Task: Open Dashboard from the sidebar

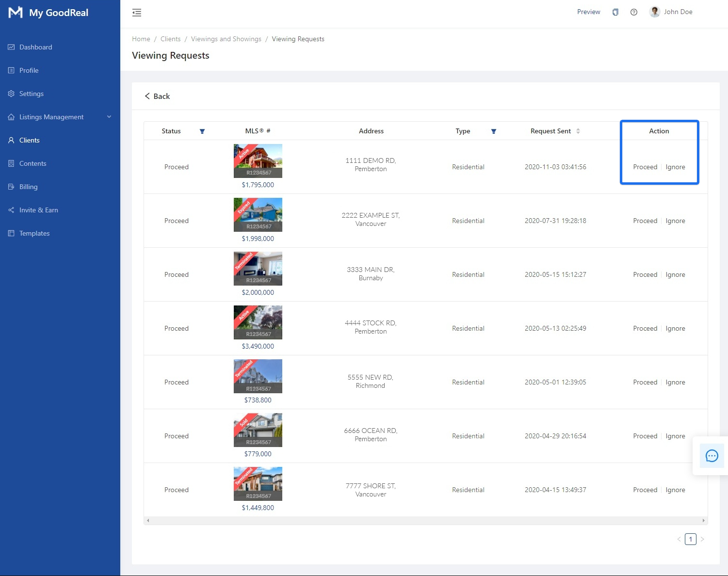Action: (x=35, y=47)
